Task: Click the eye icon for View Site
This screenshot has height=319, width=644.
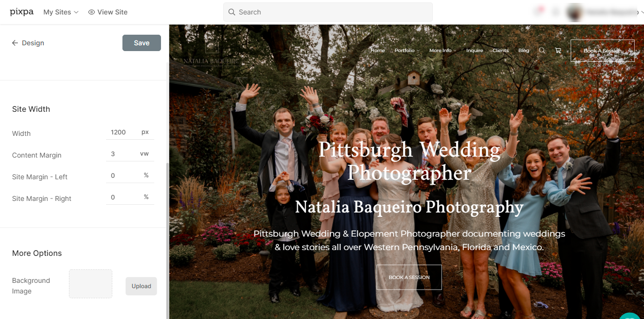Action: click(92, 12)
